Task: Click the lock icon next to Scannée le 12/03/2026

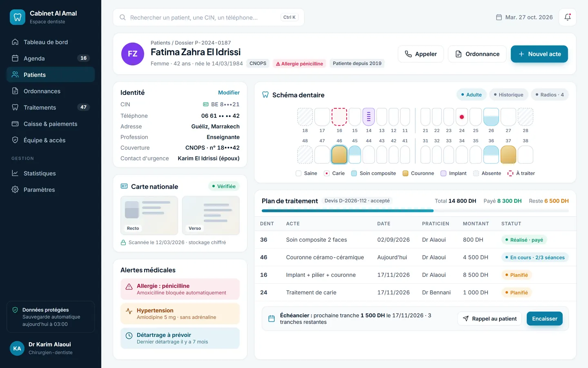Action: click(x=123, y=242)
